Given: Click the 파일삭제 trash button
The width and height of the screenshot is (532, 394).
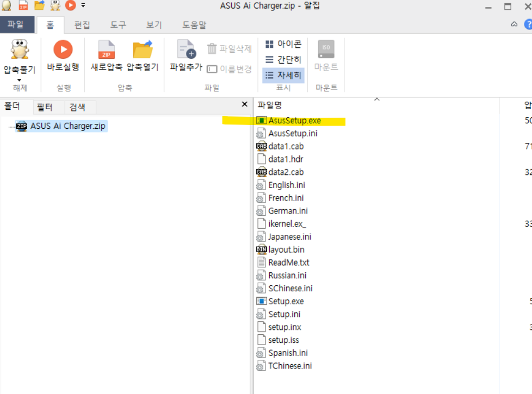Looking at the screenshot, I should click(x=230, y=49).
